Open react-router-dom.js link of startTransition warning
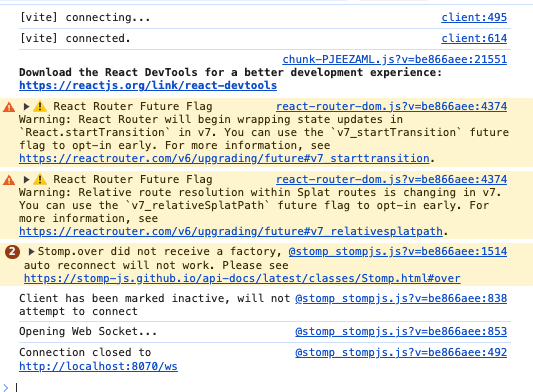 (391, 106)
